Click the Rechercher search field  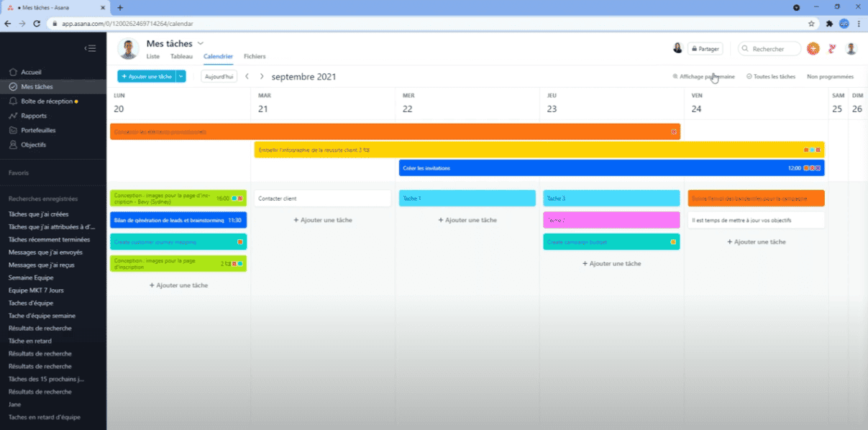774,49
